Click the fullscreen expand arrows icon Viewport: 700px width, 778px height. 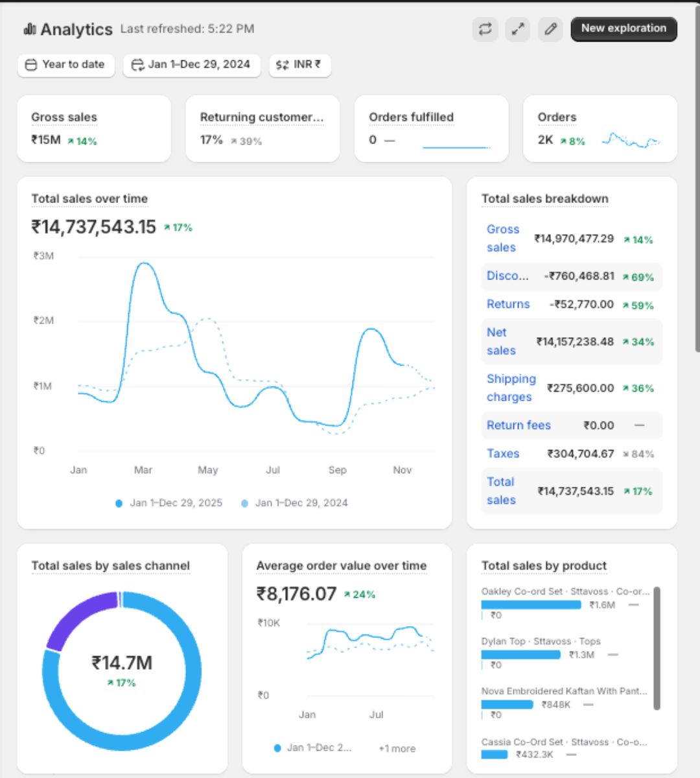click(x=517, y=29)
